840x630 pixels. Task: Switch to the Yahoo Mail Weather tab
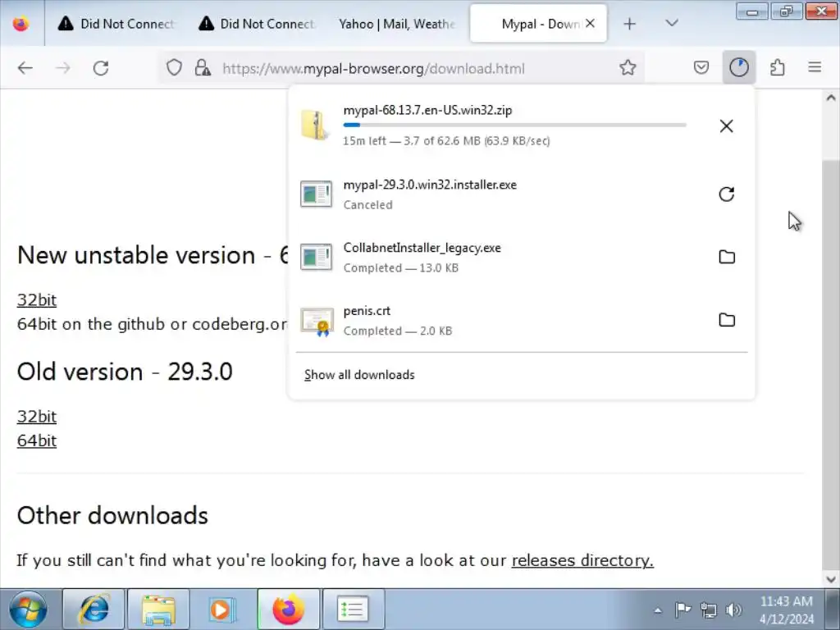point(396,24)
